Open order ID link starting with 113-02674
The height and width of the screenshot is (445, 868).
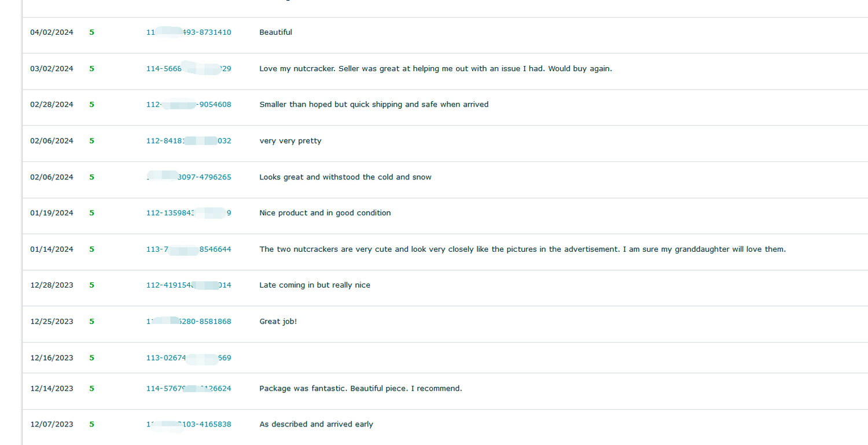tap(189, 358)
